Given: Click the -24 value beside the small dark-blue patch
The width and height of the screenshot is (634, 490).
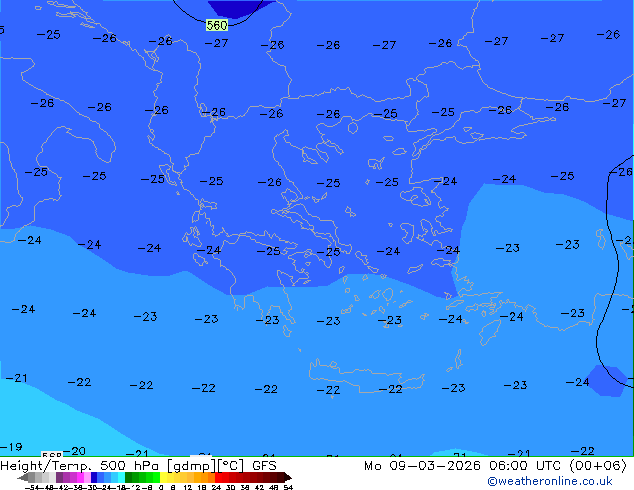Looking at the screenshot, I should 577,382.
